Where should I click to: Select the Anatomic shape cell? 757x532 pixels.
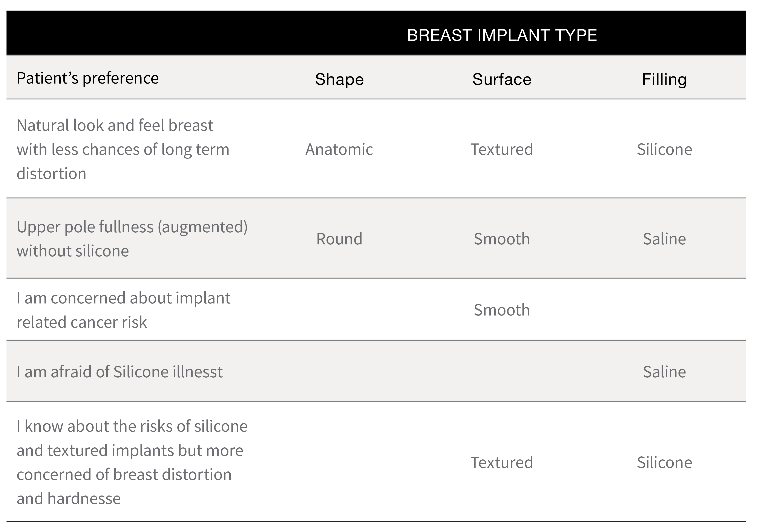(x=339, y=149)
